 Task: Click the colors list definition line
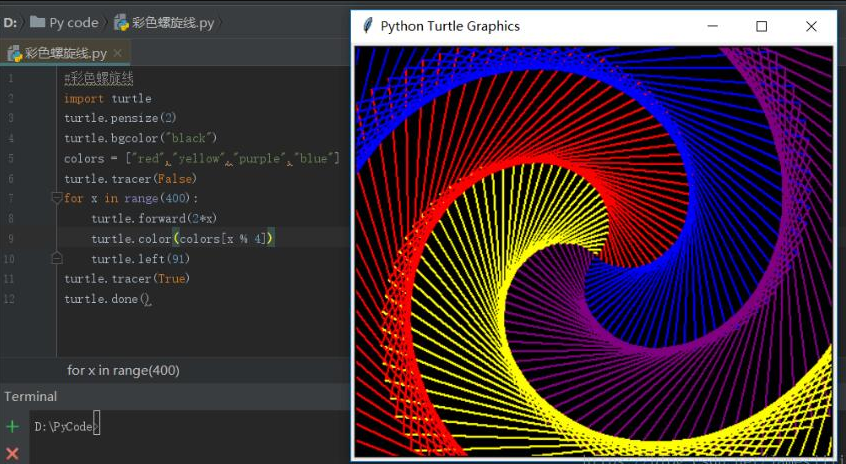click(202, 159)
